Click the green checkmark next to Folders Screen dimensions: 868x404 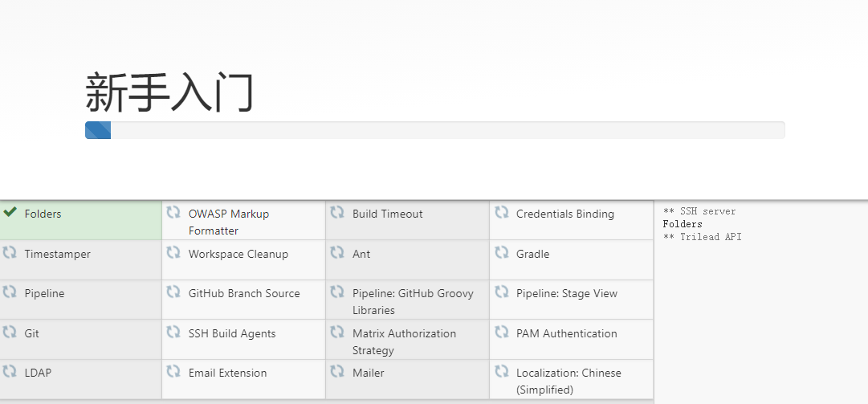click(10, 212)
